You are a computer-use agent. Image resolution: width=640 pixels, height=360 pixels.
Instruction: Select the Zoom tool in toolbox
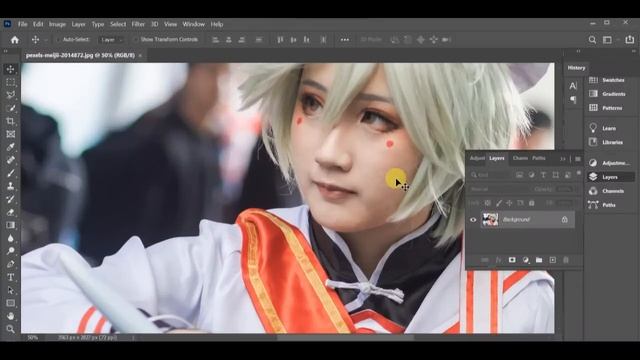coord(11,329)
